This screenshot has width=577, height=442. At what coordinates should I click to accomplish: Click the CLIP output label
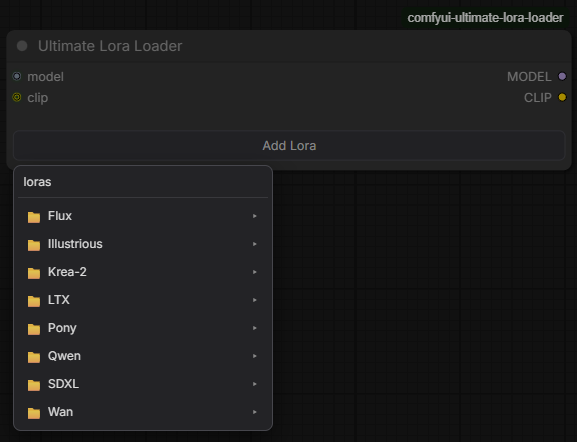click(538, 98)
